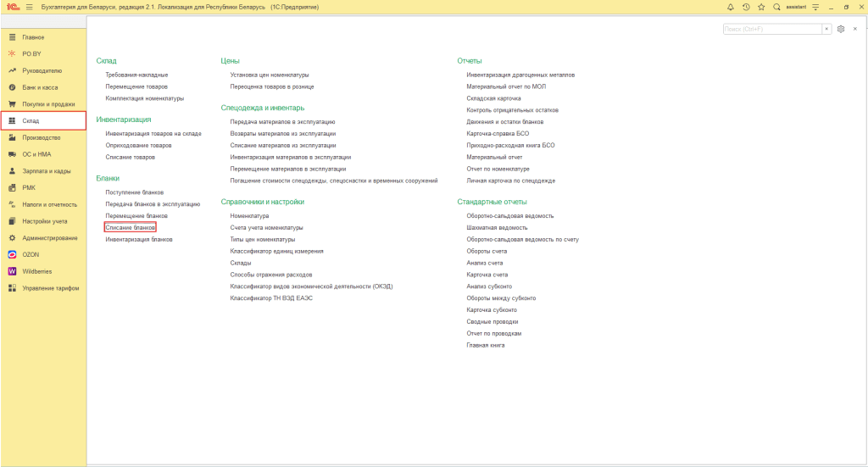Viewport: 868px width, 467px height.
Task: Click the Налоги и отчетность icon
Action: point(12,204)
